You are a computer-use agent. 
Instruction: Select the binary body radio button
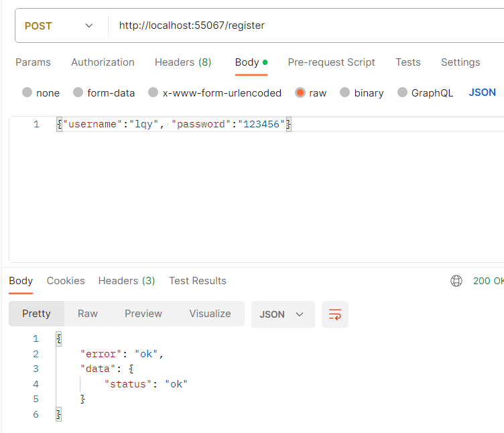345,92
